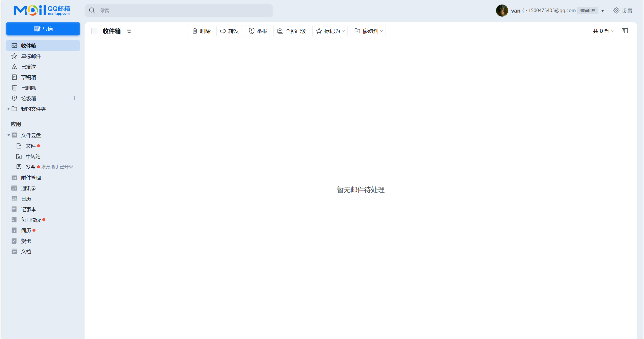Open the 共 0 封 count dropdown
This screenshot has width=644, height=339.
point(603,31)
